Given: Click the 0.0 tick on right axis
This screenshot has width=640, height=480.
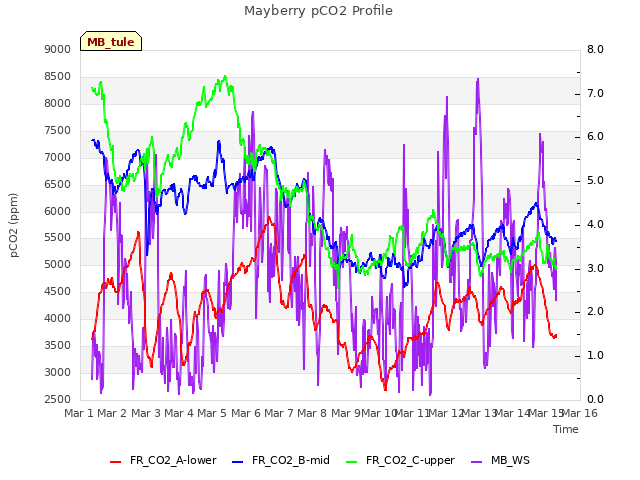Looking at the screenshot, I should pos(595,399).
